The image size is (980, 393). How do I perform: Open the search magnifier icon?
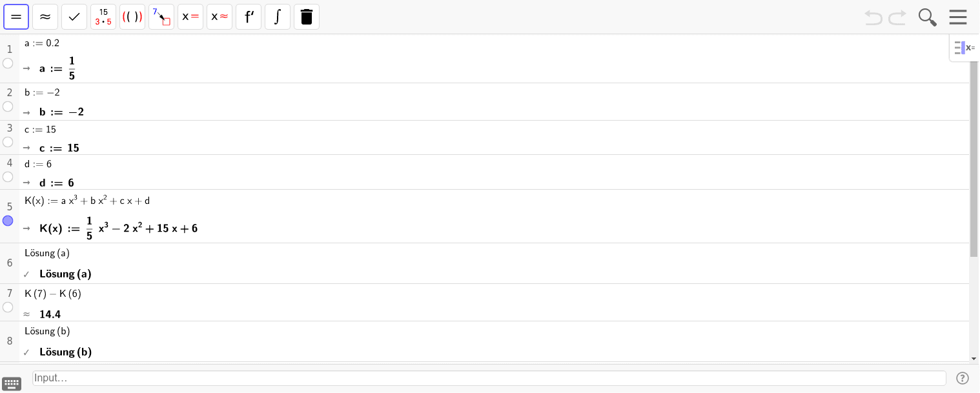(x=928, y=17)
